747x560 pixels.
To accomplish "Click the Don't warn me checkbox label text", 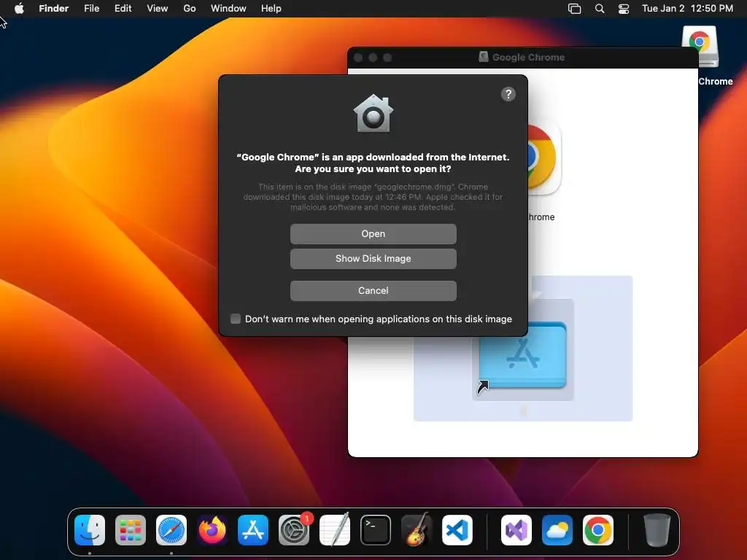I will click(x=379, y=319).
